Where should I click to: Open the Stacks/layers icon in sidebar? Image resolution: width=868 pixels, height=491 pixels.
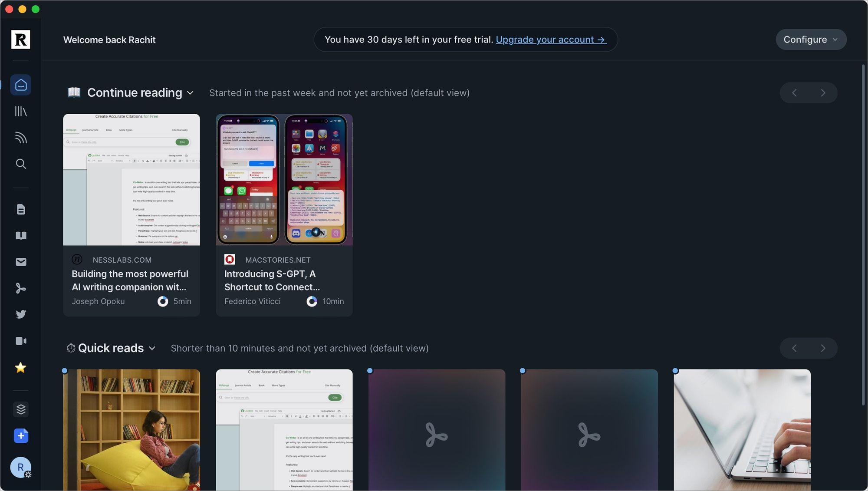20,409
